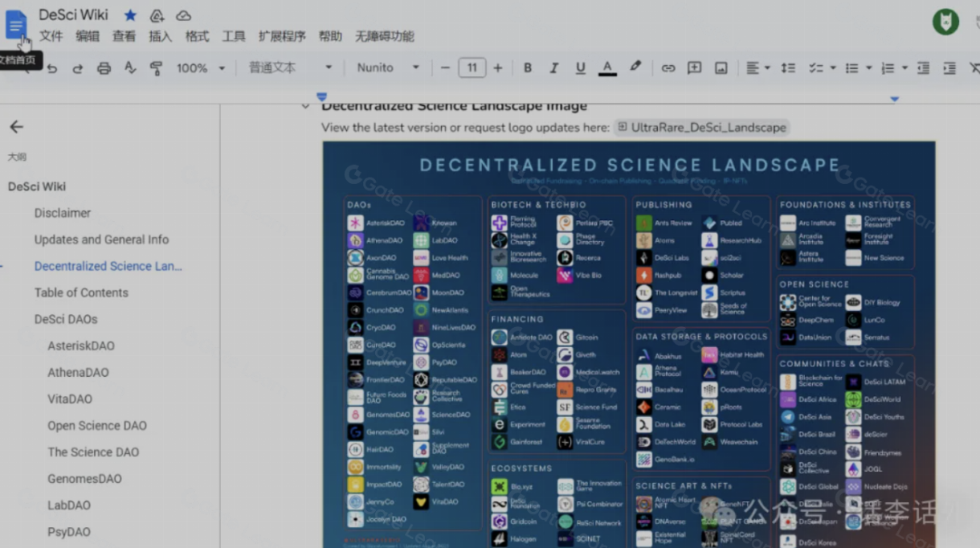This screenshot has width=980, height=548.
Task: Click the text color button
Action: tap(607, 68)
